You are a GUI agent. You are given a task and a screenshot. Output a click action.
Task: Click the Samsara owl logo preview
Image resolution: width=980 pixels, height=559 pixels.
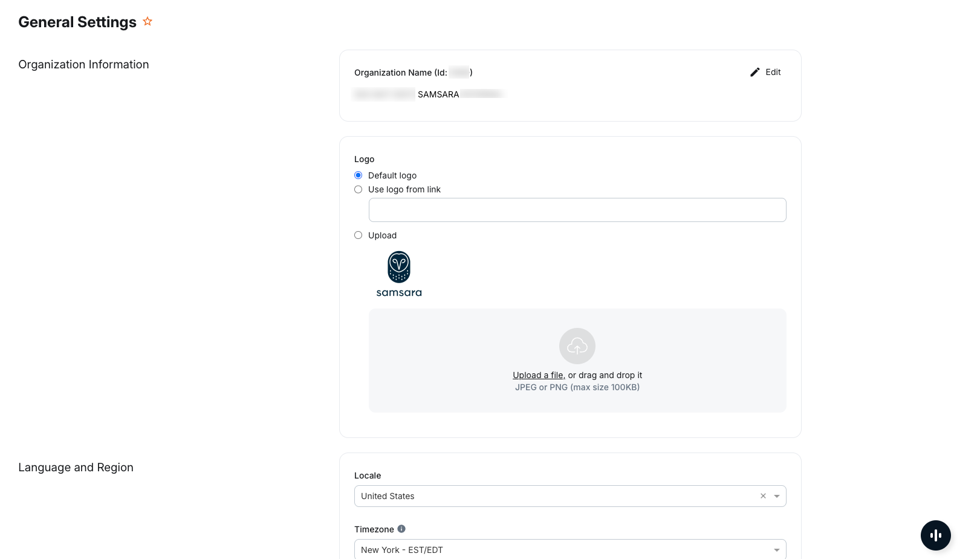(399, 274)
